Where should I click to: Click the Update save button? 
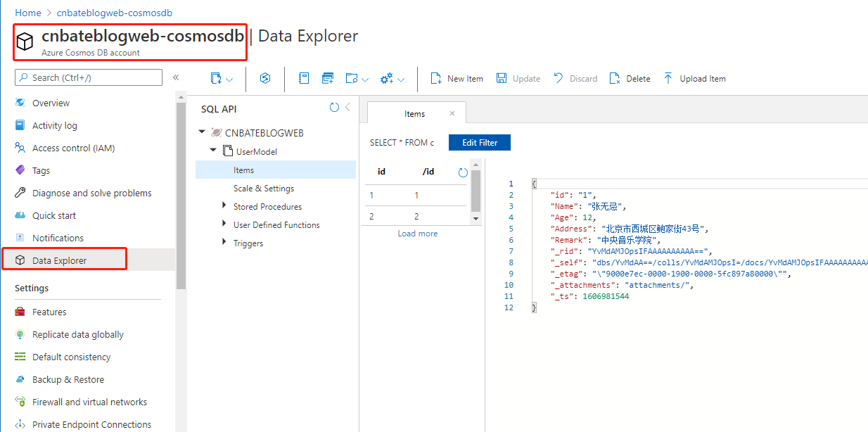coord(518,79)
